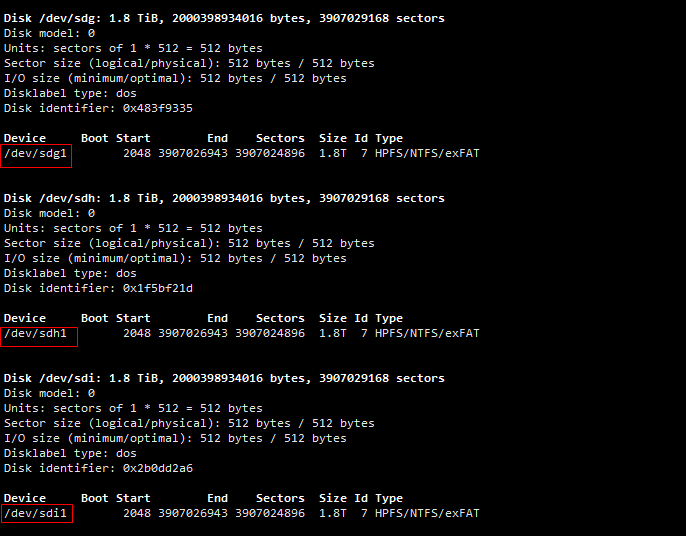Screen dimensions: 686x536
Task: Click the 1.8T size value for sdg1
Action: pyautogui.click(x=332, y=154)
